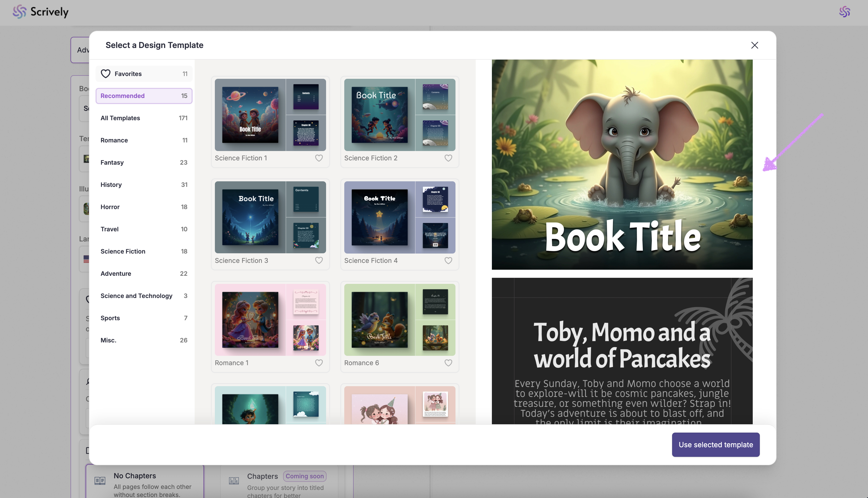Select Science Fiction 1 template thumbnail
Image resolution: width=868 pixels, height=498 pixels.
[x=270, y=115]
